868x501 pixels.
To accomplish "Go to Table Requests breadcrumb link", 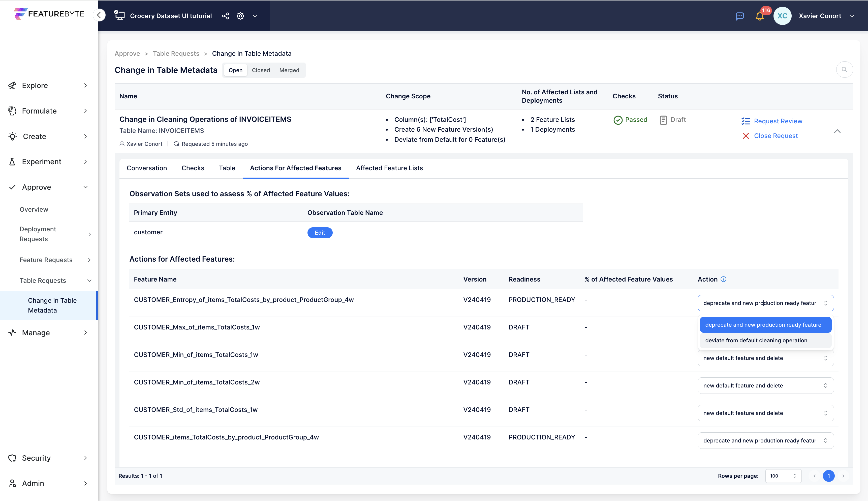I will point(176,53).
